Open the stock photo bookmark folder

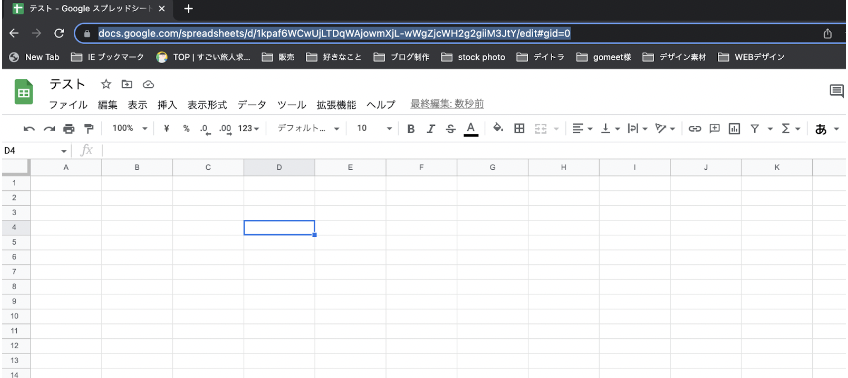click(473, 57)
